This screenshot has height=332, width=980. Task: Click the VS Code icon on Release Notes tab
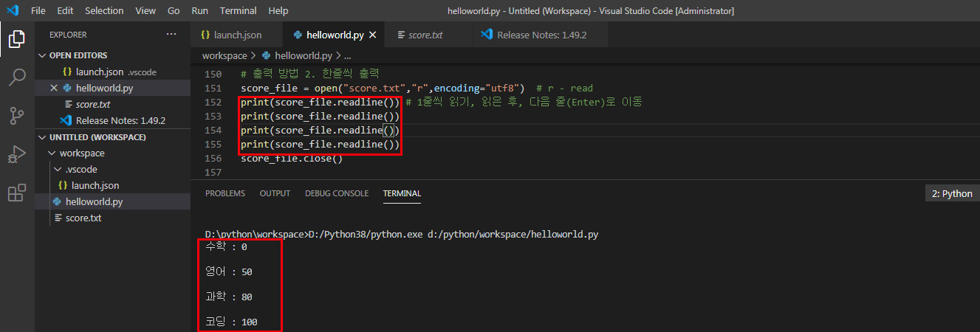pyautogui.click(x=487, y=35)
